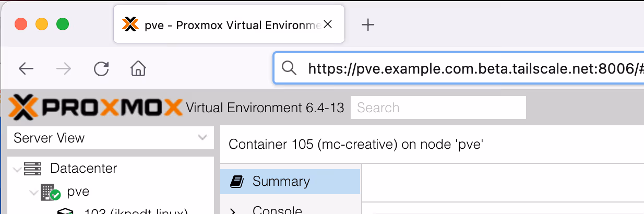The height and width of the screenshot is (214, 644).
Task: Click the address bar search magnifier icon
Action: [x=289, y=68]
